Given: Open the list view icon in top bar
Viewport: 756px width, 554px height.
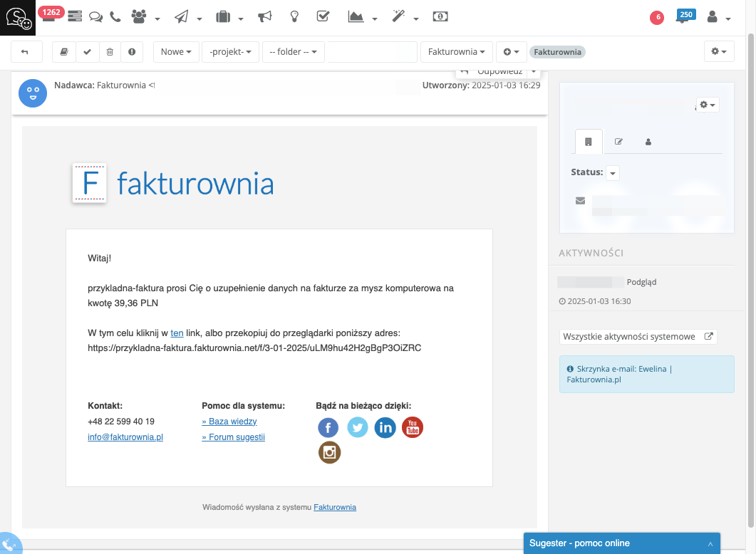Looking at the screenshot, I should (75, 16).
